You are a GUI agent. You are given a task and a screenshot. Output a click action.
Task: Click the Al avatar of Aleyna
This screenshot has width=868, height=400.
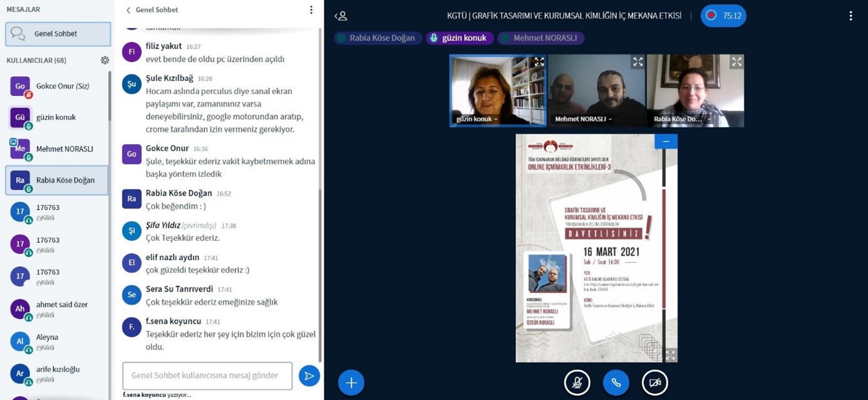(x=20, y=341)
